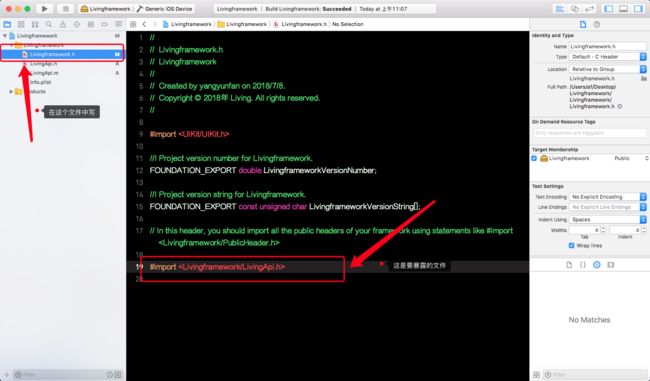The image size is (650, 381).
Task: Open Location dropdown Relative to Group
Action: tap(608, 69)
